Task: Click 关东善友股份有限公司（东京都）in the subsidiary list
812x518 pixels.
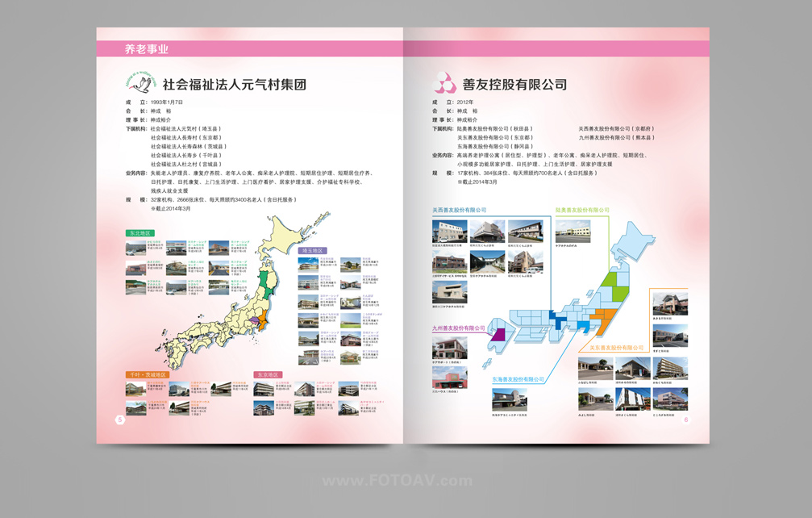Action: click(x=494, y=138)
